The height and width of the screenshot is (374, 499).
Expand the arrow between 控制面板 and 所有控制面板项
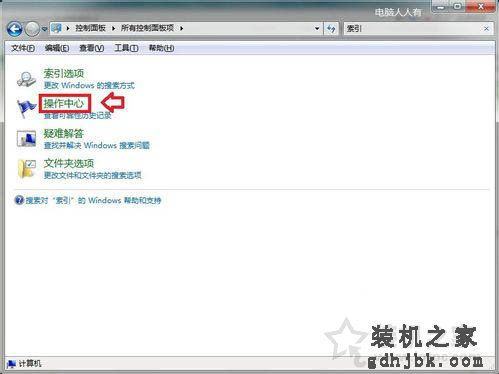113,28
